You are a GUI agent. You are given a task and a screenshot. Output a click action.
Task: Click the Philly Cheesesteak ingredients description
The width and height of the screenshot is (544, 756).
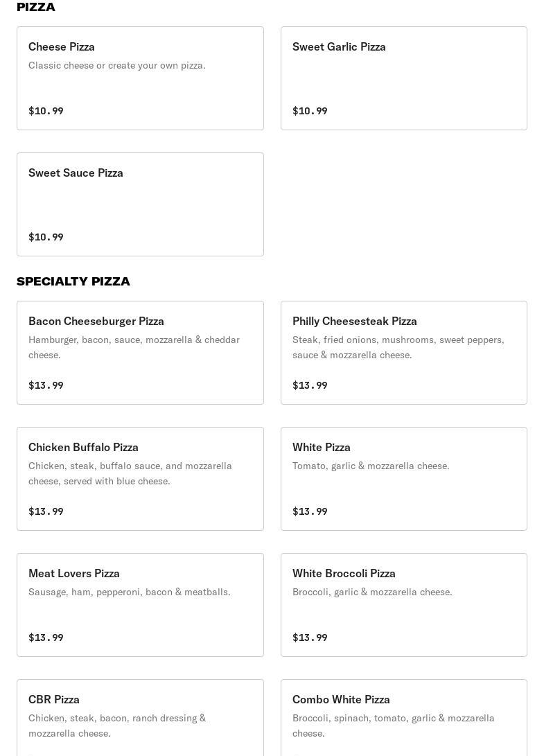click(x=398, y=347)
